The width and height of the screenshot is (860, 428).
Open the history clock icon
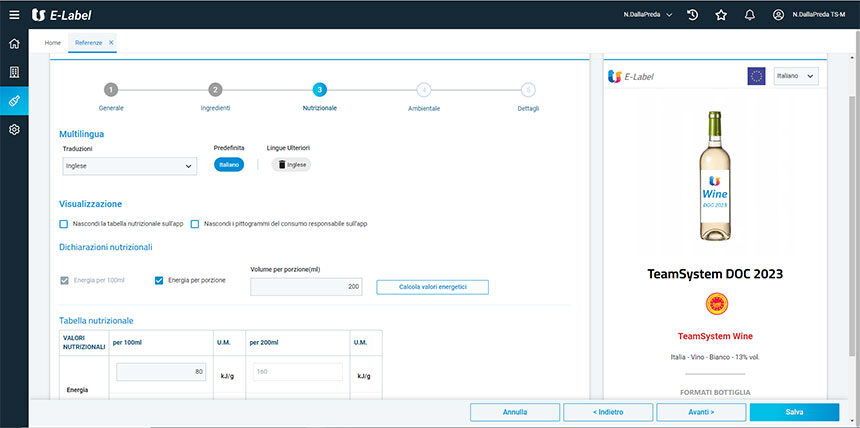[693, 15]
